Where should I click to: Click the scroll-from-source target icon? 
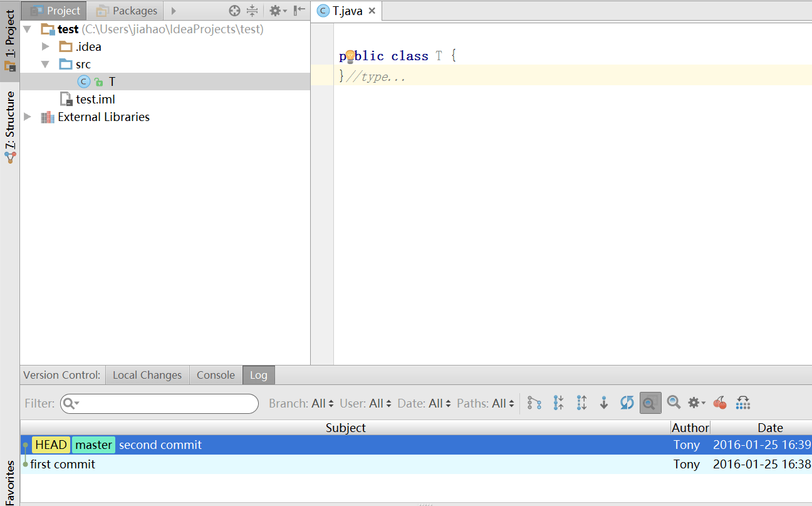[x=234, y=10]
